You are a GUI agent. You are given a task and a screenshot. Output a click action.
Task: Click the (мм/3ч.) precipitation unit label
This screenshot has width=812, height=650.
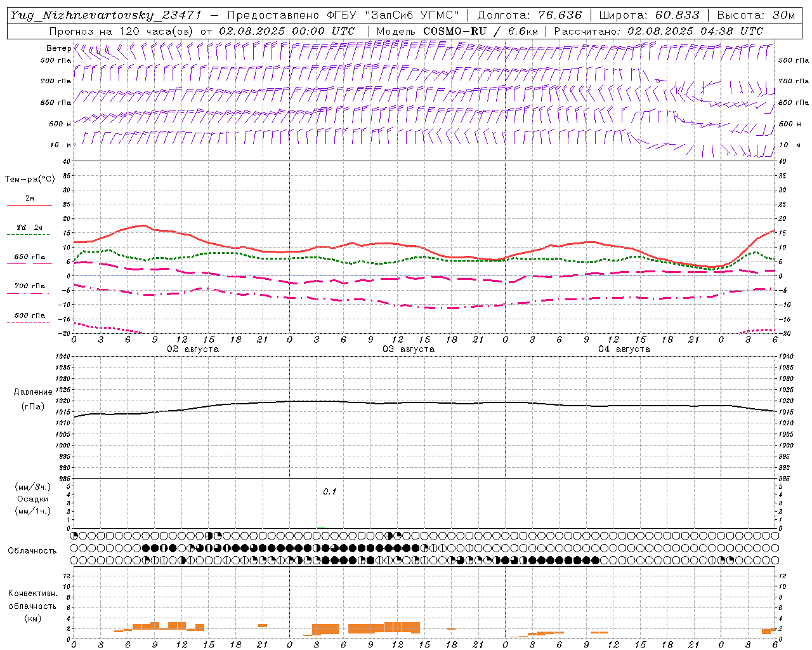pyautogui.click(x=33, y=487)
